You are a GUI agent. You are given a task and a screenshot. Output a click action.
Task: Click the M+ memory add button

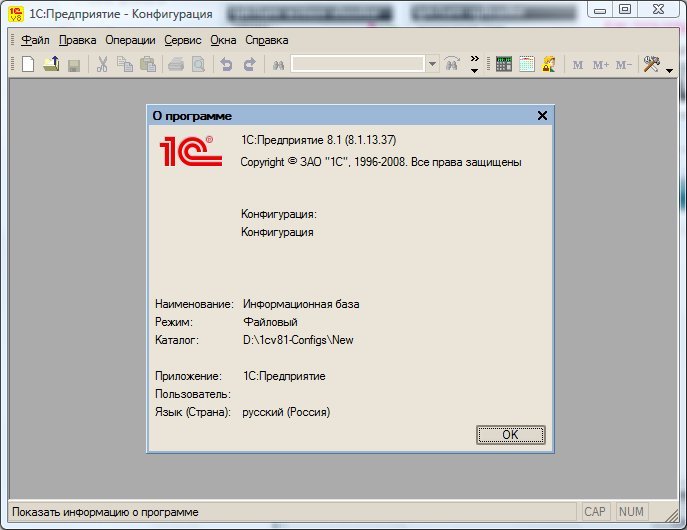[x=601, y=65]
